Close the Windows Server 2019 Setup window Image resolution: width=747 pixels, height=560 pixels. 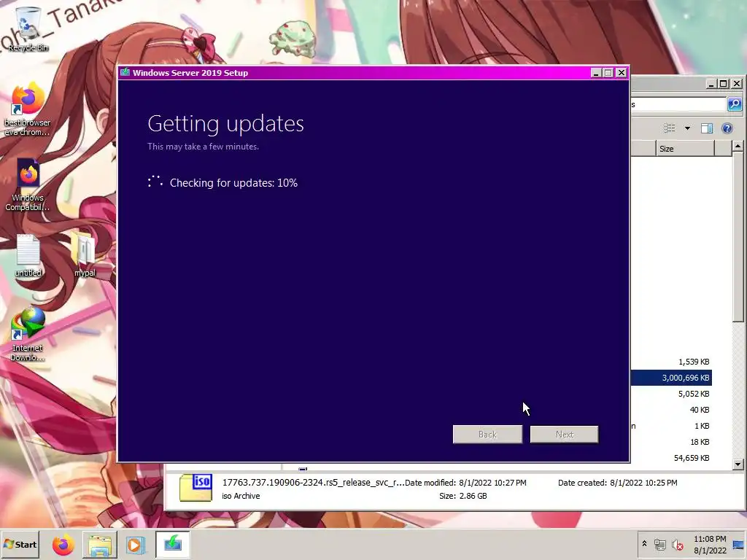coord(622,73)
